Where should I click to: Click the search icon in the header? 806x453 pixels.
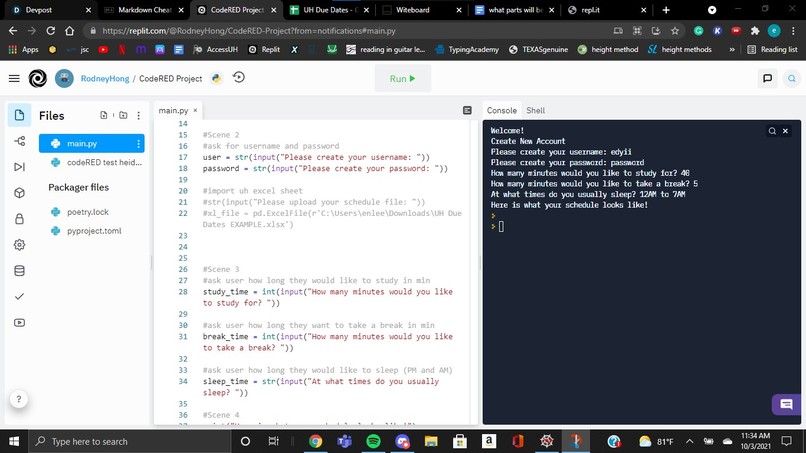pyautogui.click(x=792, y=78)
